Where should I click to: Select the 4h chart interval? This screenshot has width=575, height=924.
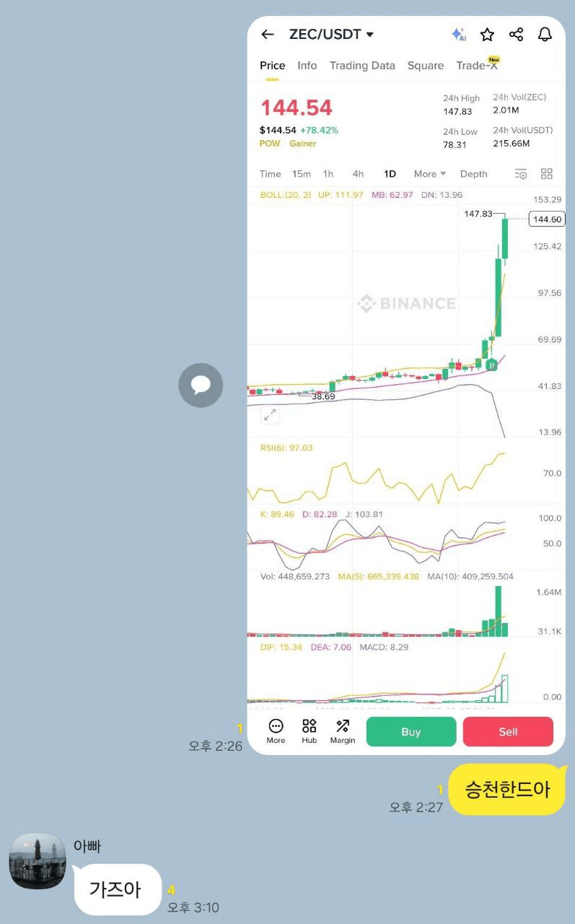tap(358, 174)
